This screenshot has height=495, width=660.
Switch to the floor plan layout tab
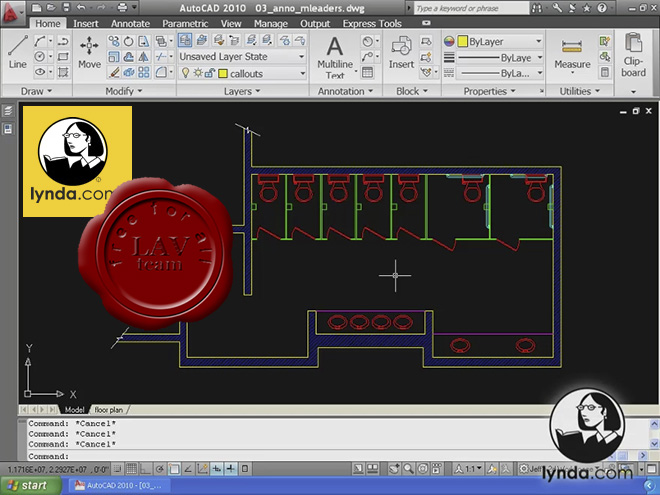point(109,410)
